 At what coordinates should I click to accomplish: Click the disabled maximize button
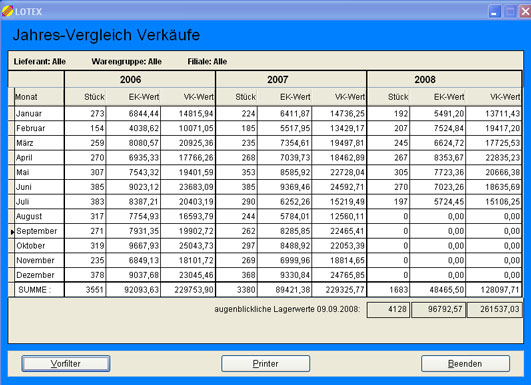[510, 12]
